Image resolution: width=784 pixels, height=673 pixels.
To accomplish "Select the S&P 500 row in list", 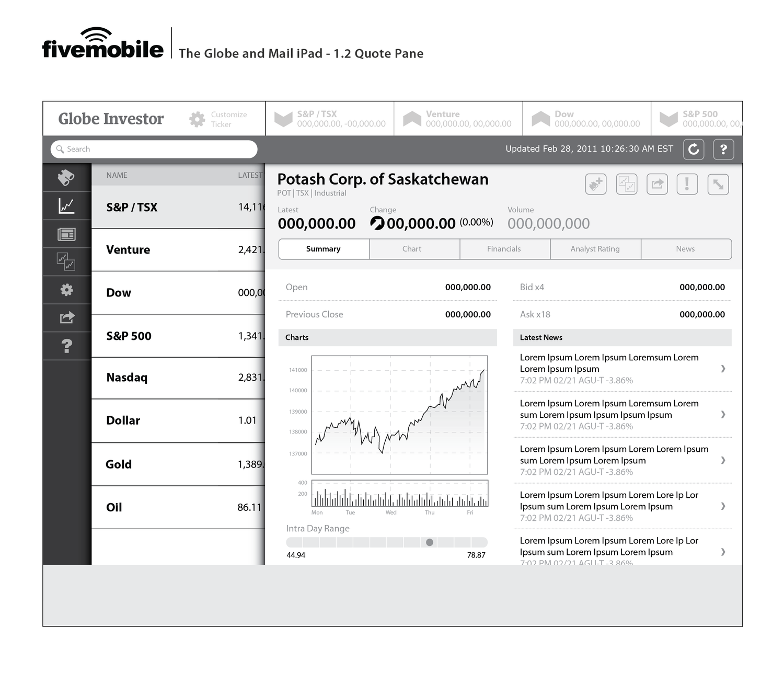I will [x=178, y=336].
